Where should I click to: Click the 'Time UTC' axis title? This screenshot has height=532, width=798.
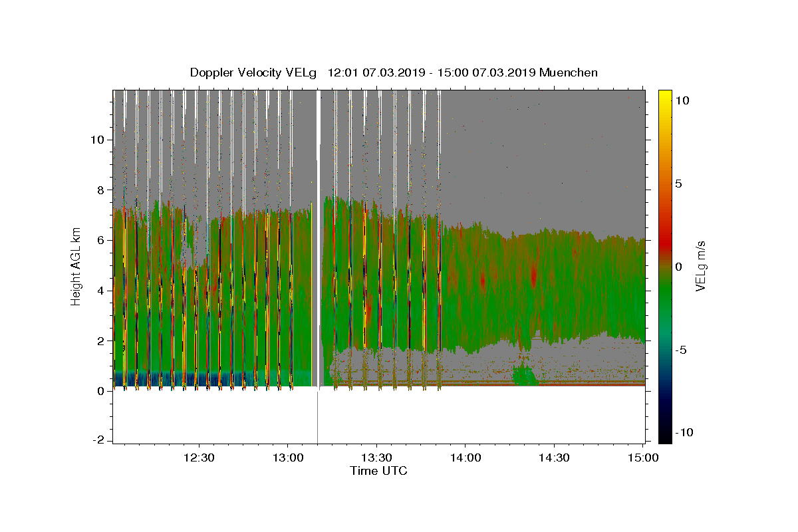[378, 471]
